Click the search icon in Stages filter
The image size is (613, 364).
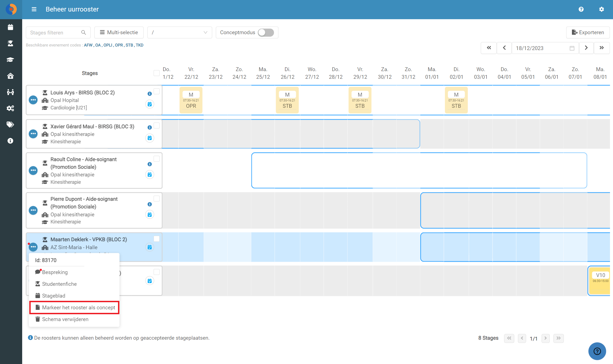coord(84,33)
